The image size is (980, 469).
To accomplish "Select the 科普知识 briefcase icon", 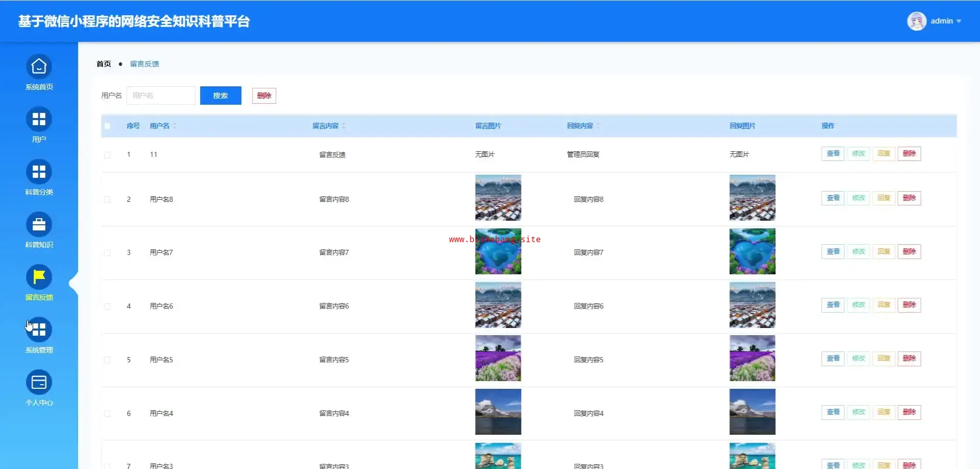I will 39,225.
